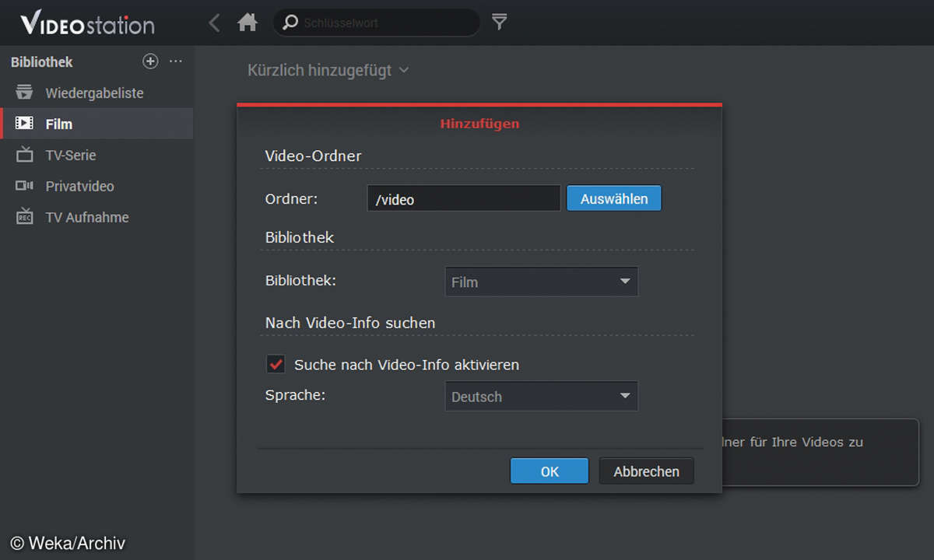Click the Ordner path field showing /video
934x560 pixels.
click(464, 198)
